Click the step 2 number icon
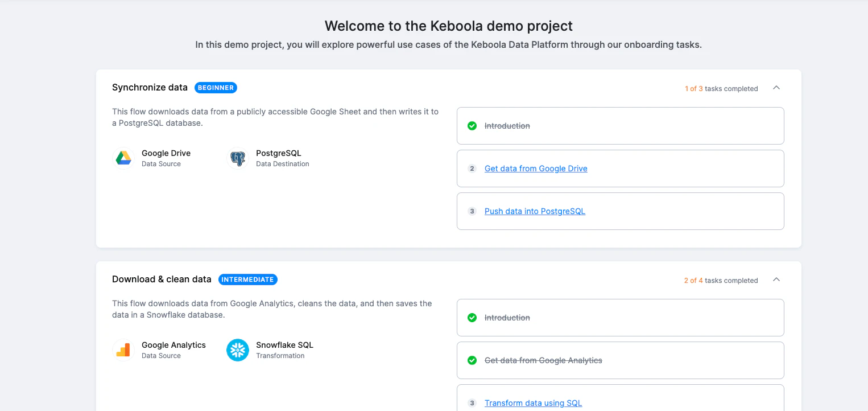The image size is (868, 411). tap(472, 168)
